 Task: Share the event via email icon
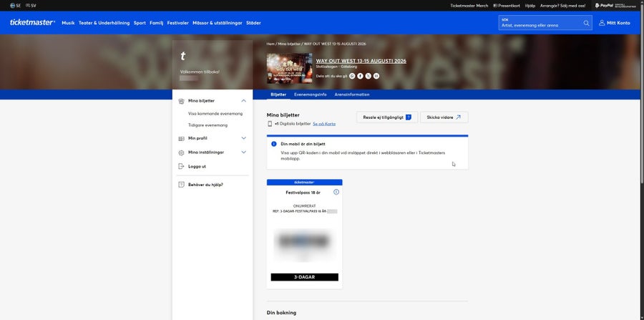pos(376,76)
